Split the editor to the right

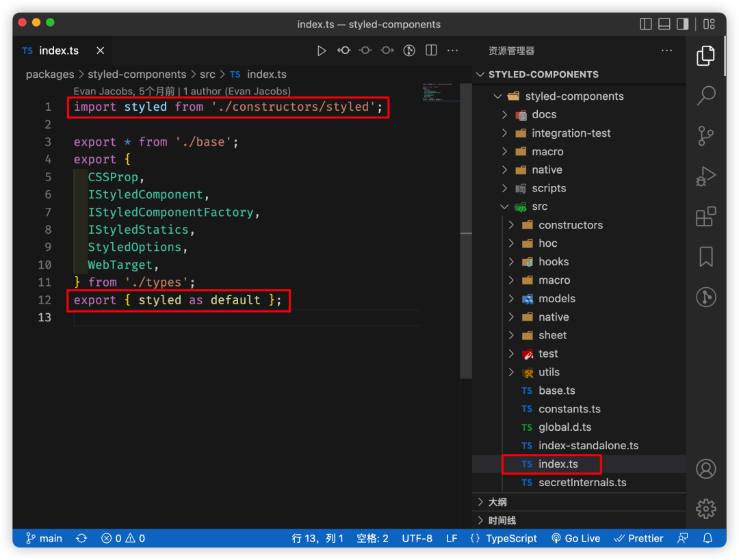(431, 51)
